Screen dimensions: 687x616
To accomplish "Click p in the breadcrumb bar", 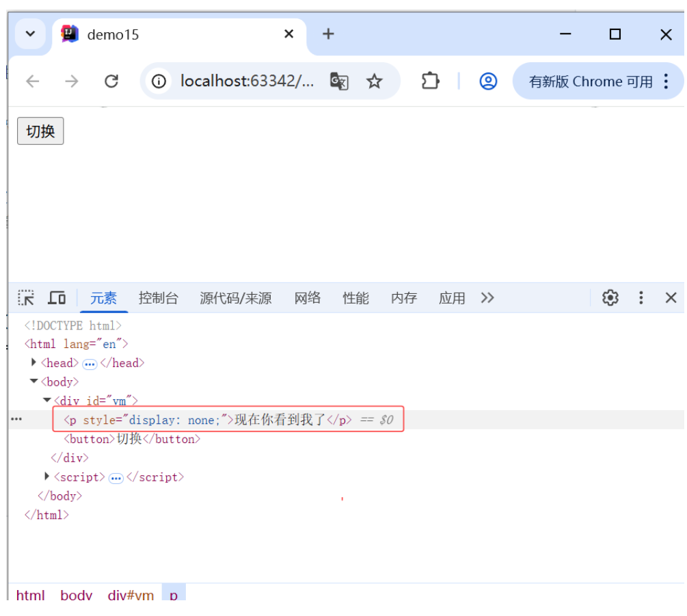I will (174, 593).
